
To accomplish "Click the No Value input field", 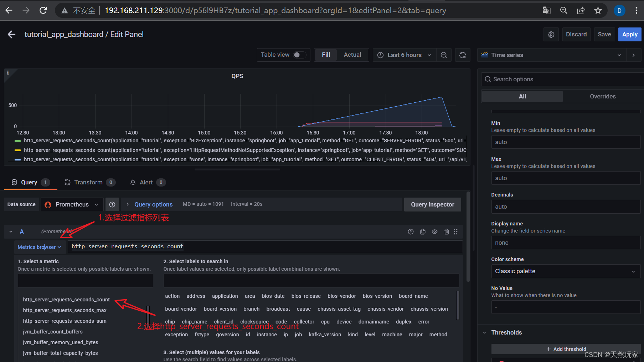I will [x=566, y=307].
